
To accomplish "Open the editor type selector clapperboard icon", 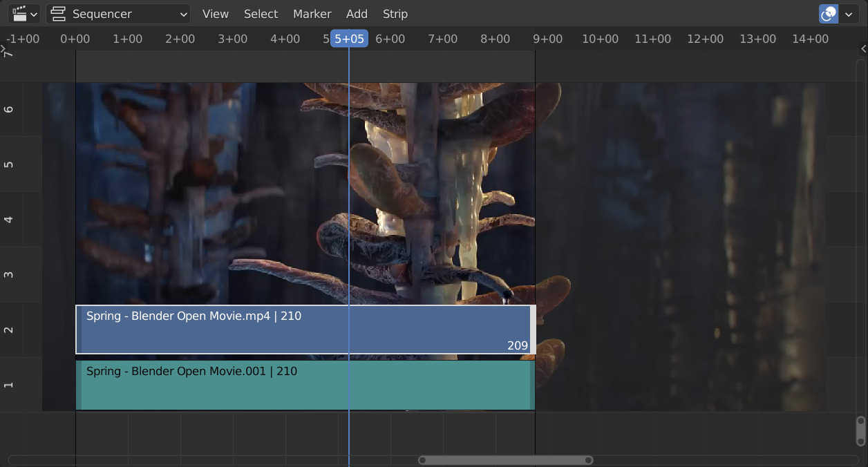I will 24,14.
